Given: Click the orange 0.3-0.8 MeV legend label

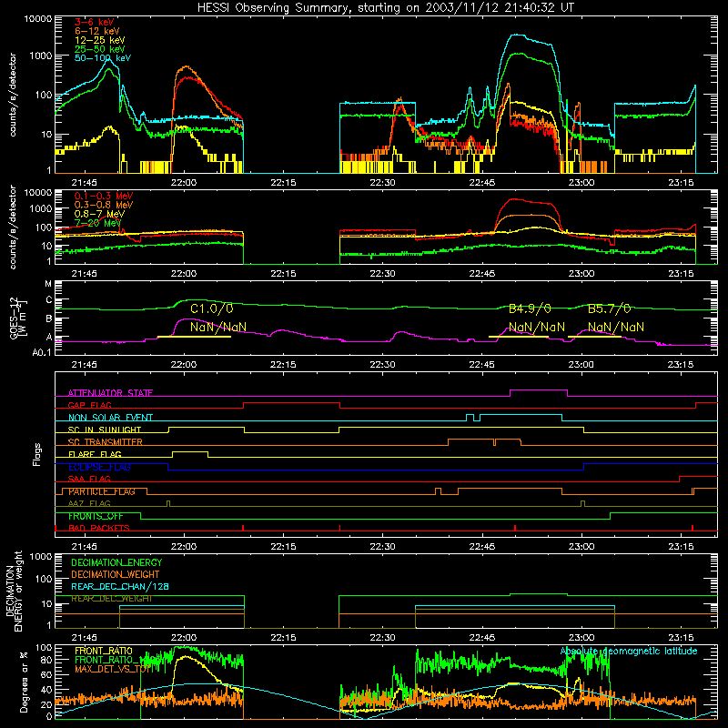Looking at the screenshot, I should pos(104,205).
